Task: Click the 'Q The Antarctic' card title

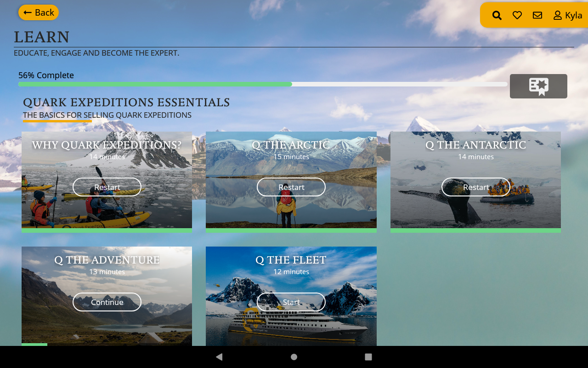Action: click(x=475, y=145)
